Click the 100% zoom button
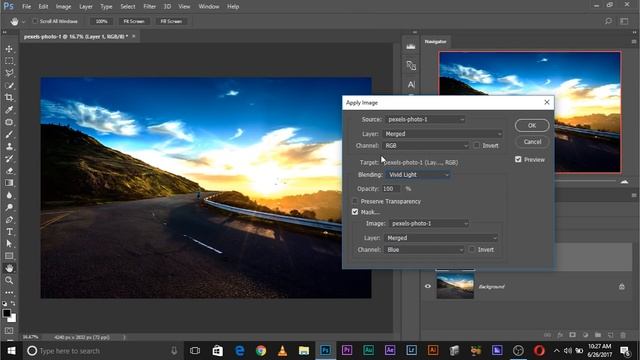640x360 pixels. 101,21
